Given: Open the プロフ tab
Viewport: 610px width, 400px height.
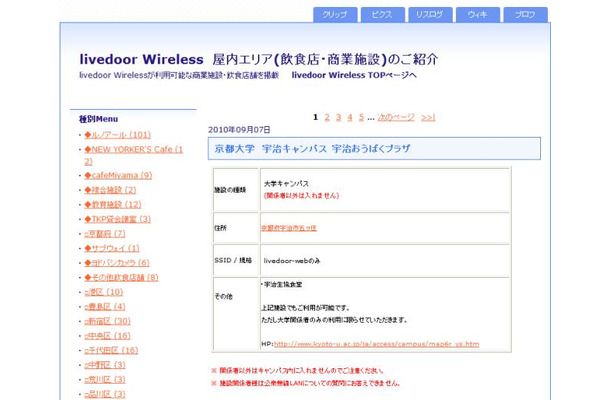Looking at the screenshot, I should (x=526, y=15).
